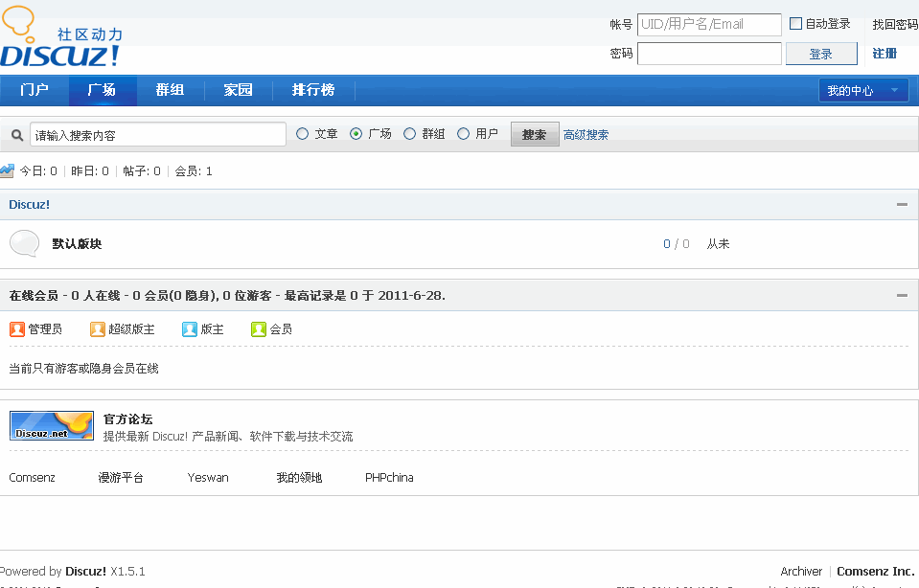Screen dimensions: 919x588
Task: Click the 会员: 1 statistic
Action: 194,171
